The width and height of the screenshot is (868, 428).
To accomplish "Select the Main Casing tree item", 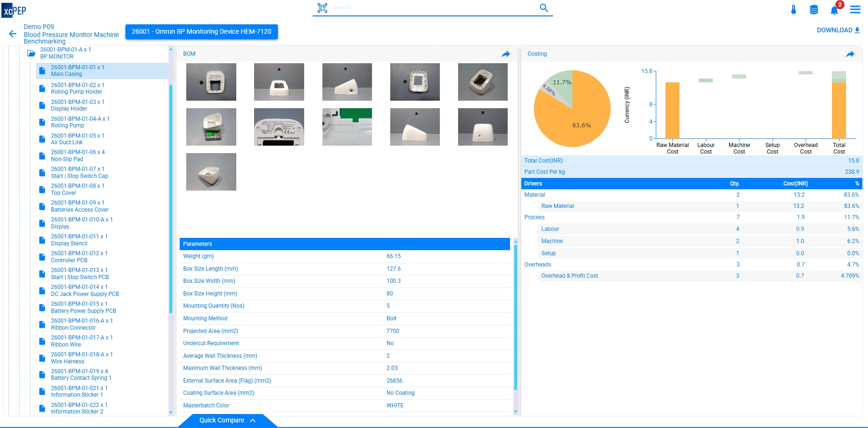I will tap(102, 71).
